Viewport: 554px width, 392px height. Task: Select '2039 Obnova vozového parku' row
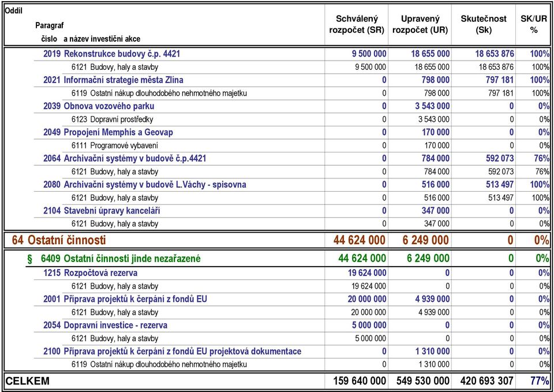pyautogui.click(x=292, y=106)
